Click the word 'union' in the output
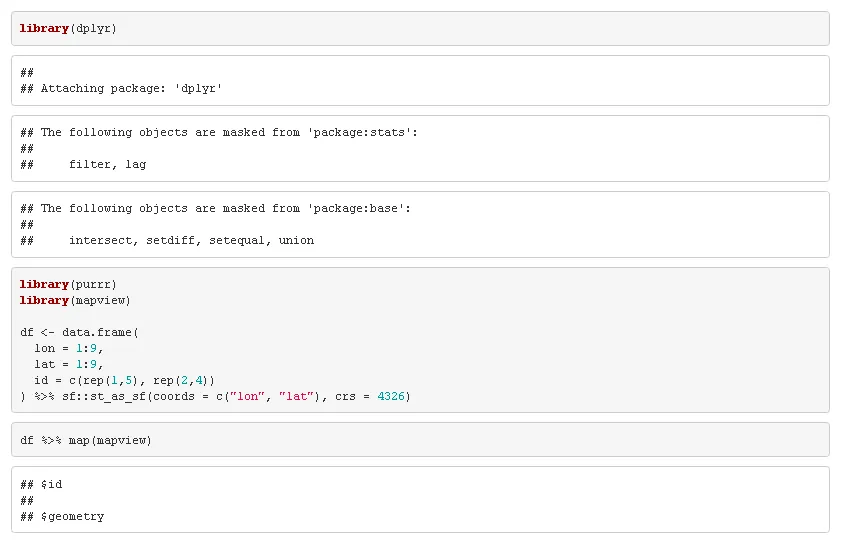The width and height of the screenshot is (848, 547). (296, 240)
